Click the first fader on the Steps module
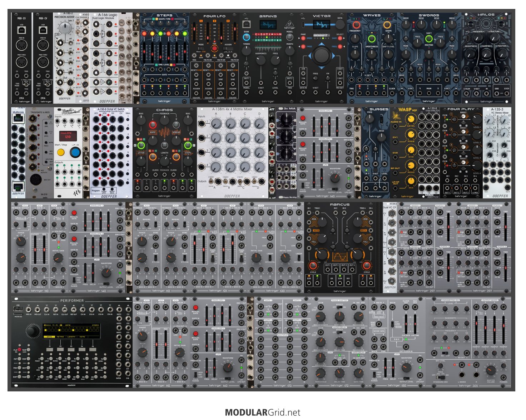This screenshot has height=420, width=526. point(144,53)
